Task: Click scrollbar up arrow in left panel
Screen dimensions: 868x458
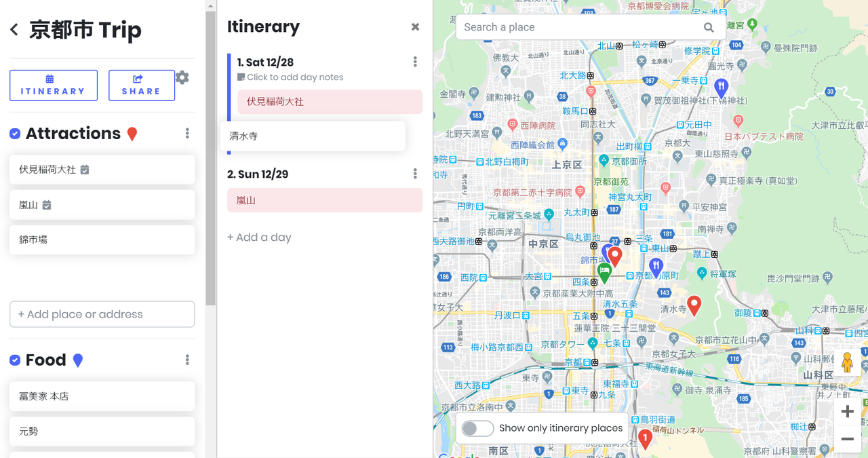Action: click(211, 5)
